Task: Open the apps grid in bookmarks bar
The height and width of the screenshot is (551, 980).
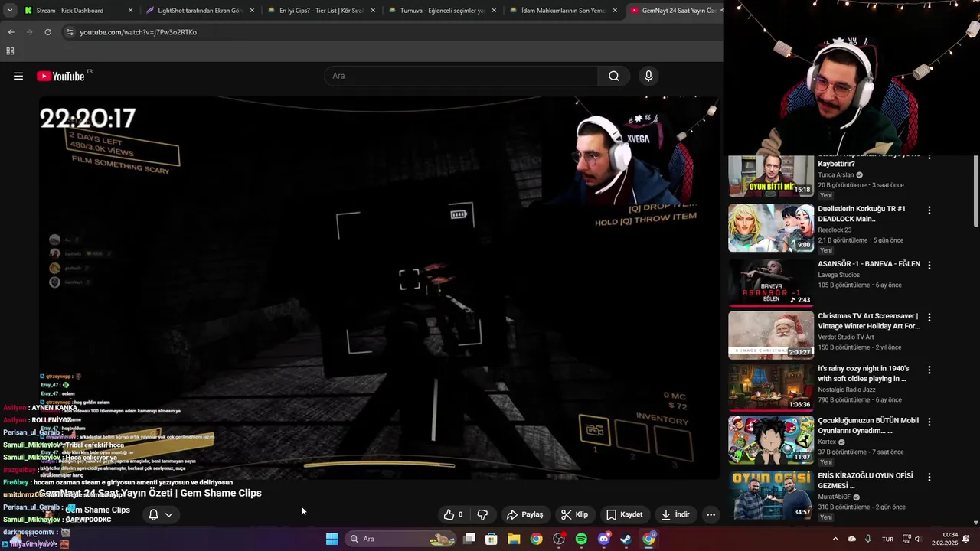Action: click(x=10, y=51)
